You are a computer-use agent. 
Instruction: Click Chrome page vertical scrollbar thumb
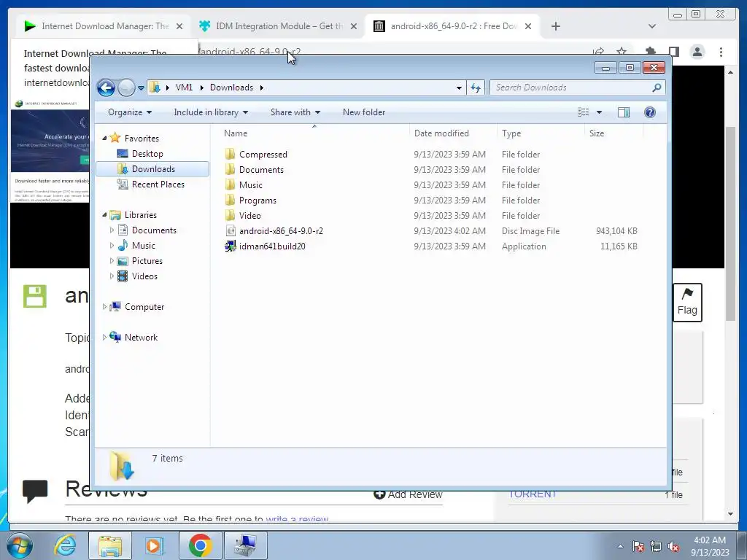730,224
